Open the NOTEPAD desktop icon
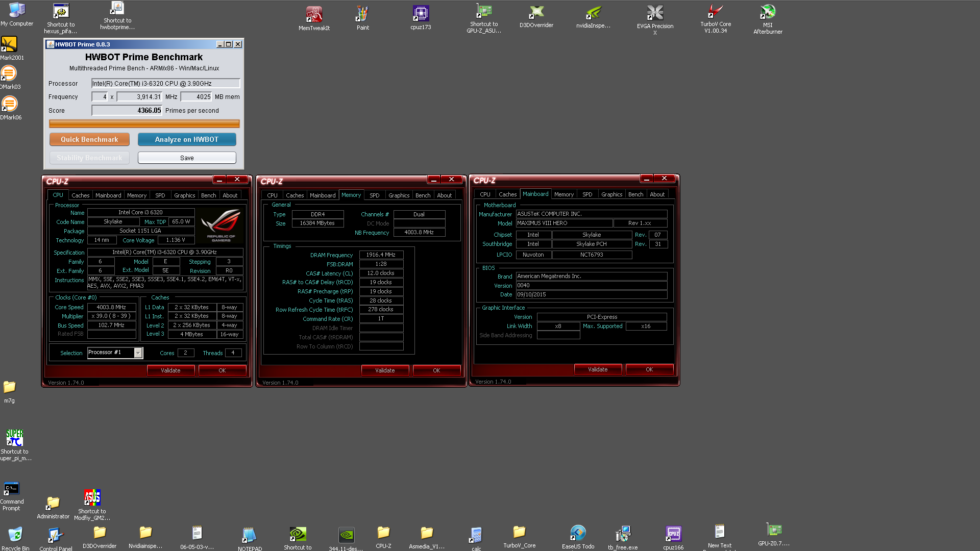Image resolution: width=980 pixels, height=551 pixels. pyautogui.click(x=250, y=539)
